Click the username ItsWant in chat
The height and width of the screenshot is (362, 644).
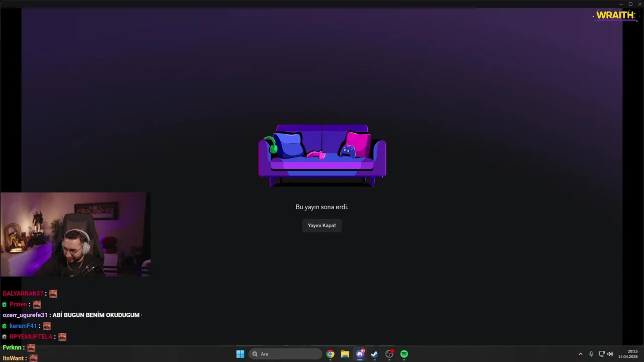pos(14,358)
